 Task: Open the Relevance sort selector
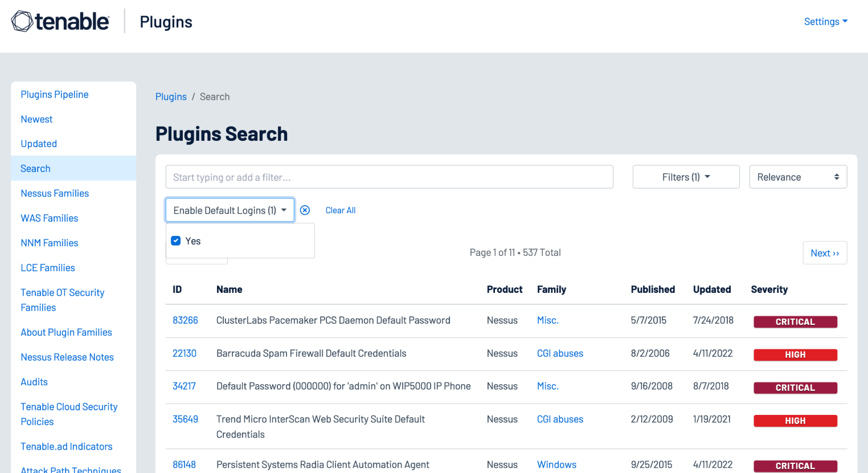pos(797,177)
